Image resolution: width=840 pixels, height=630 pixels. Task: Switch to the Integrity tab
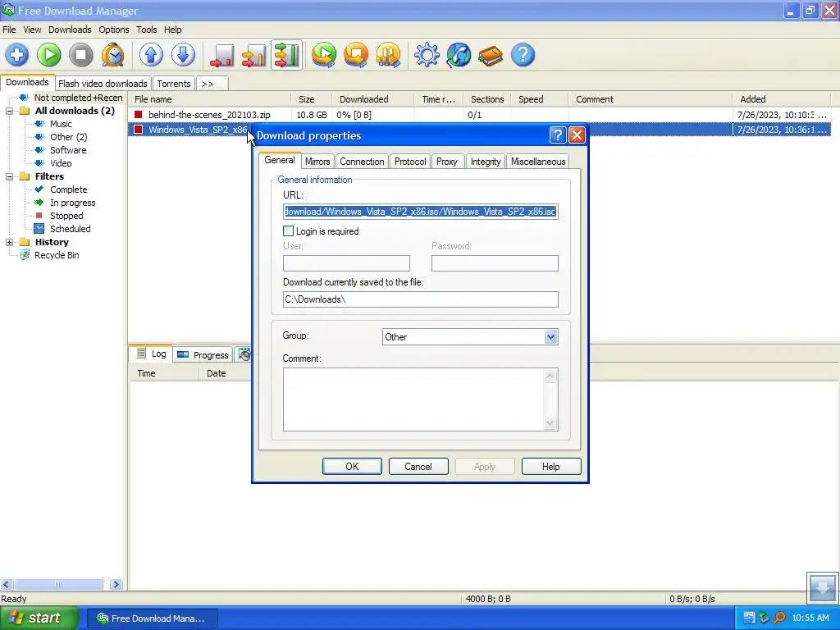pyautogui.click(x=486, y=162)
